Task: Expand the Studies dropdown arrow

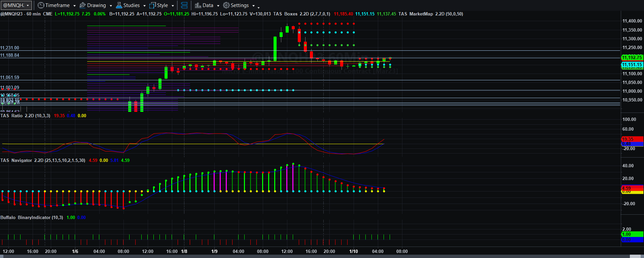Action: pyautogui.click(x=144, y=6)
